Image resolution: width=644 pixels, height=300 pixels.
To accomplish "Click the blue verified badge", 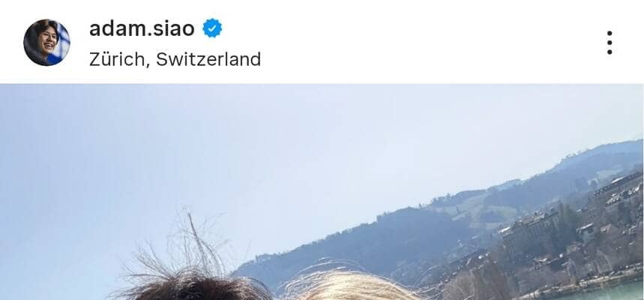I will pyautogui.click(x=212, y=28).
